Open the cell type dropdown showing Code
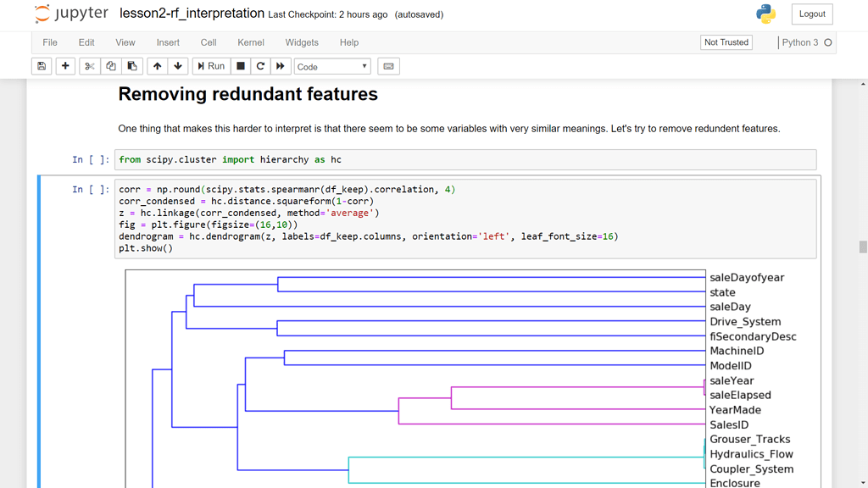Screen dimensions: 868x488 tap(331, 65)
